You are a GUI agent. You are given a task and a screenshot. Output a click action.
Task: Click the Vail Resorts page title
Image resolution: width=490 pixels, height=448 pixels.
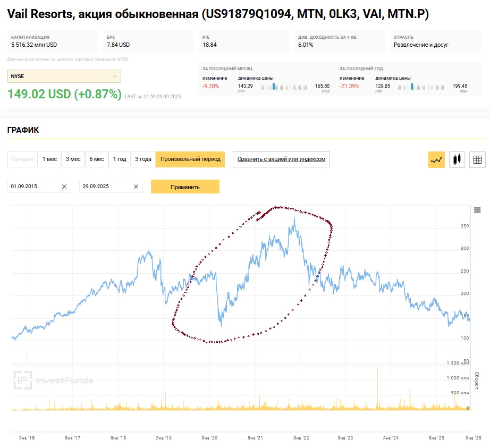[218, 14]
